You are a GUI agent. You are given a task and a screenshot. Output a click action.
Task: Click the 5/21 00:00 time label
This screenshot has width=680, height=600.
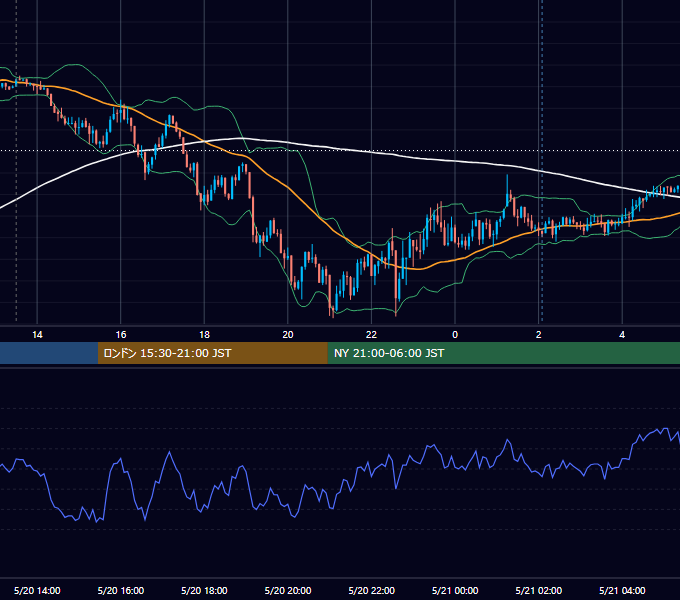pyautogui.click(x=455, y=590)
